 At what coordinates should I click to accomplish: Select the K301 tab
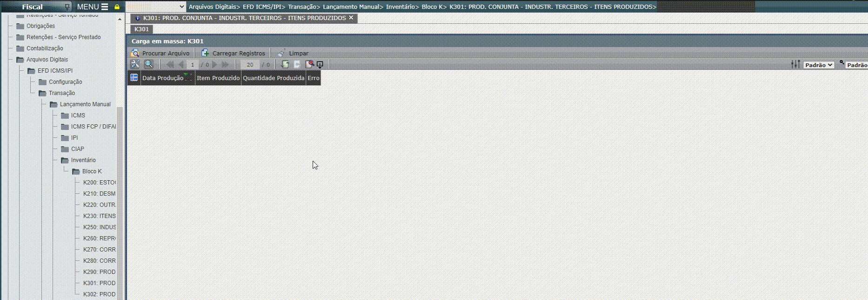pyautogui.click(x=141, y=29)
